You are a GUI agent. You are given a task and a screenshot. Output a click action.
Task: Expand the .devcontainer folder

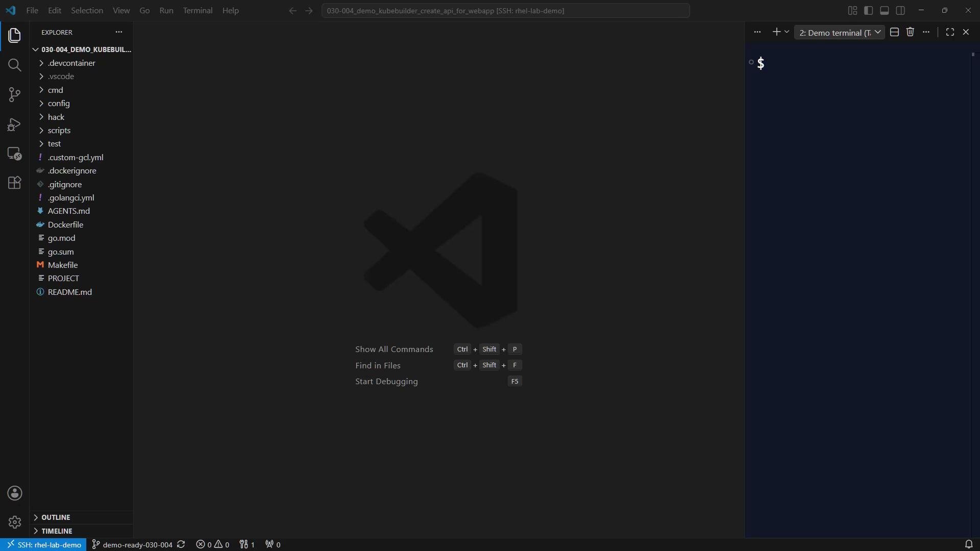pyautogui.click(x=82, y=63)
